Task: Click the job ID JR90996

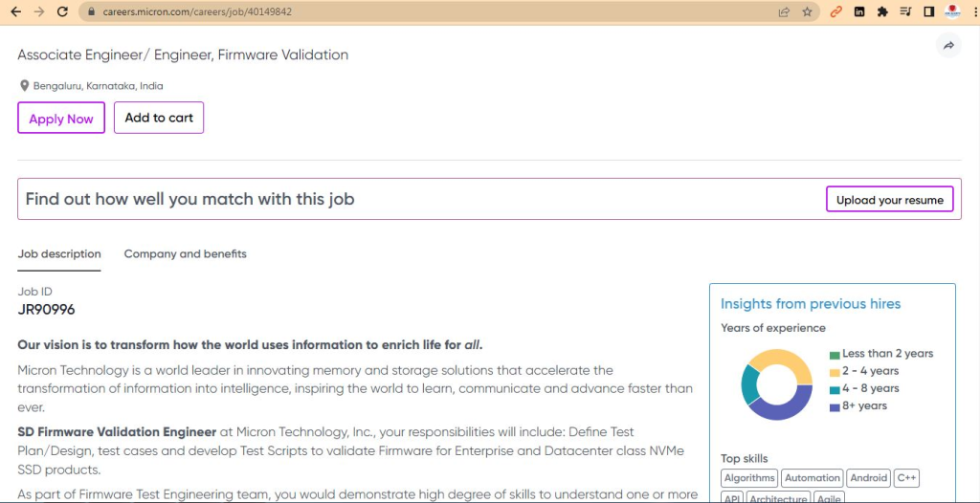Action: tap(46, 309)
